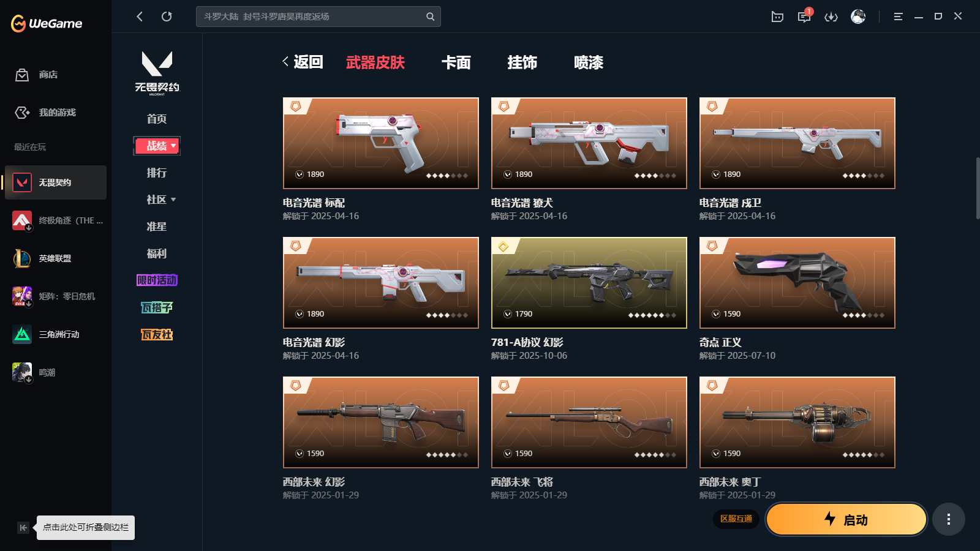Switch to the 卡面 tab
980x551 pixels.
coord(456,62)
